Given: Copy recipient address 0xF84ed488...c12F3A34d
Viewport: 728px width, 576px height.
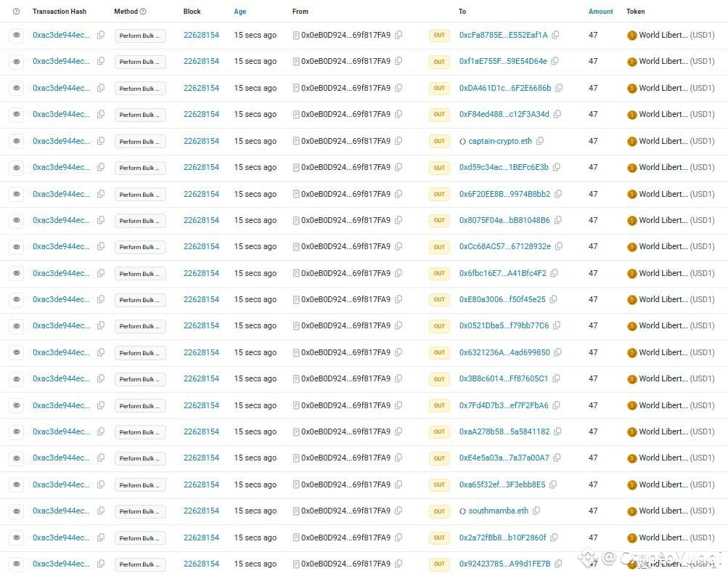Looking at the screenshot, I should (x=557, y=114).
